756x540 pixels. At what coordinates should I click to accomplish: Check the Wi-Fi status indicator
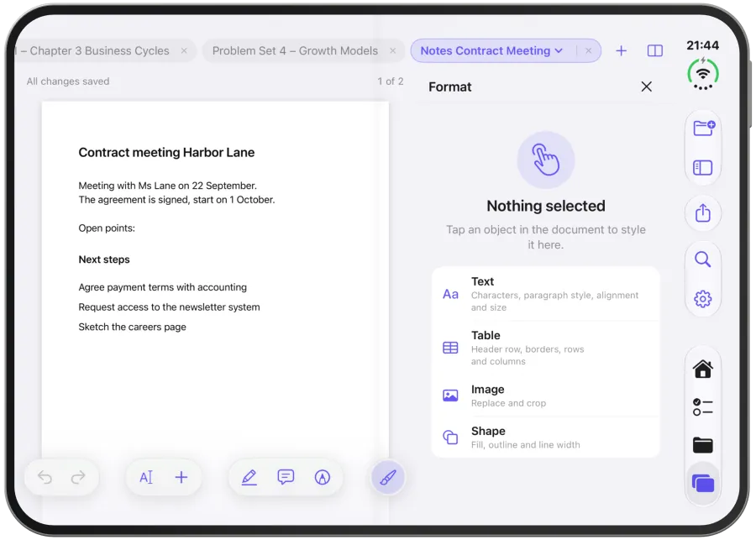tap(703, 74)
